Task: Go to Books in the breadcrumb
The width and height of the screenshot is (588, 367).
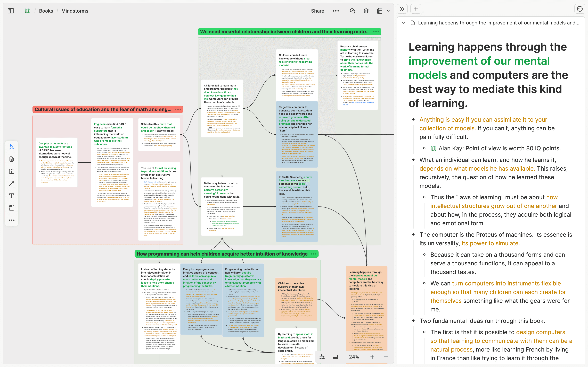Action: [46, 11]
